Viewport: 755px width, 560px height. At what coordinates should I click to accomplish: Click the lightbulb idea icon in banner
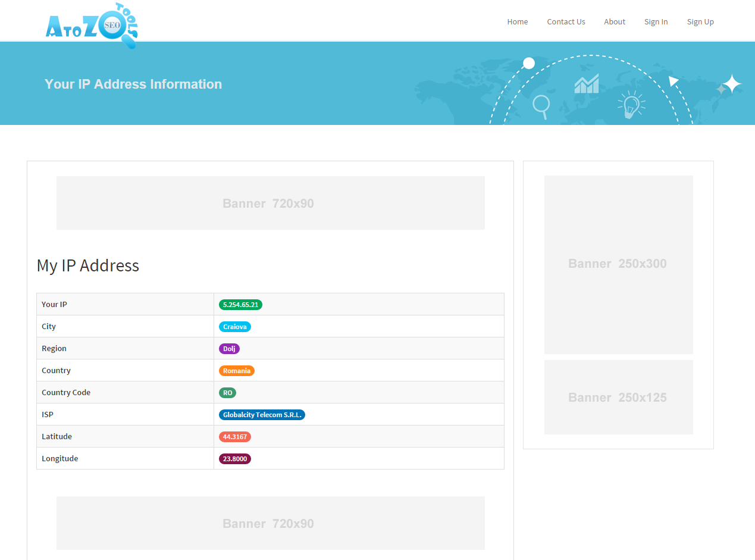coord(631,106)
